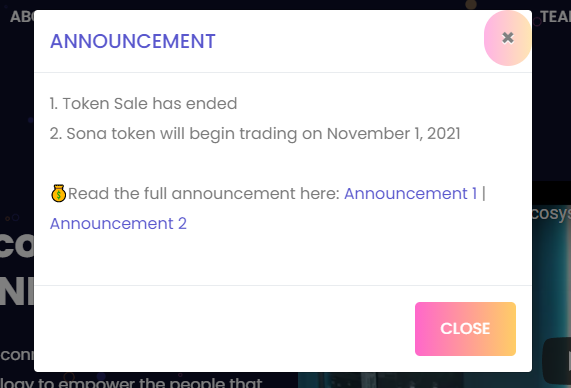Image resolution: width=571 pixels, height=388 pixels.
Task: Click the money bag emoji icon
Action: pyautogui.click(x=59, y=193)
